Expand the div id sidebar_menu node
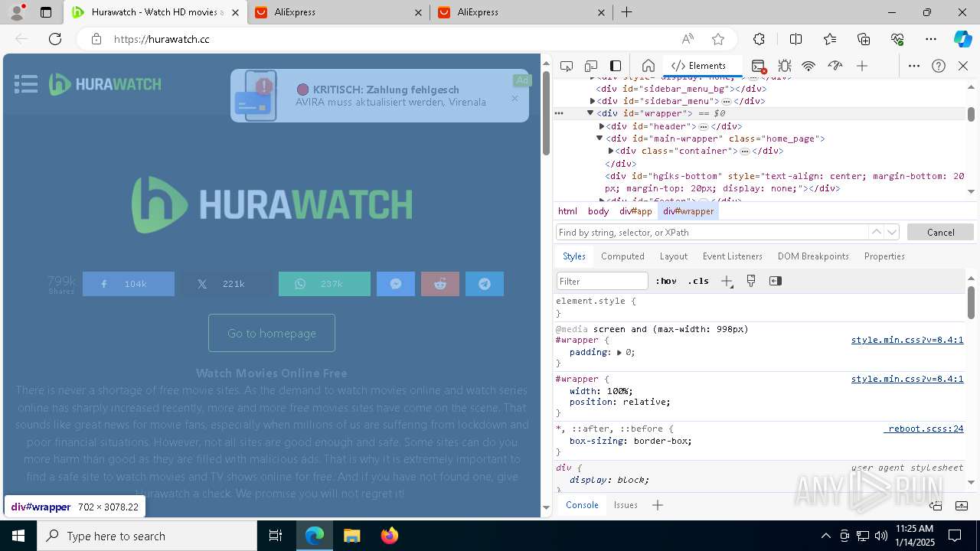980x551 pixels. [593, 101]
